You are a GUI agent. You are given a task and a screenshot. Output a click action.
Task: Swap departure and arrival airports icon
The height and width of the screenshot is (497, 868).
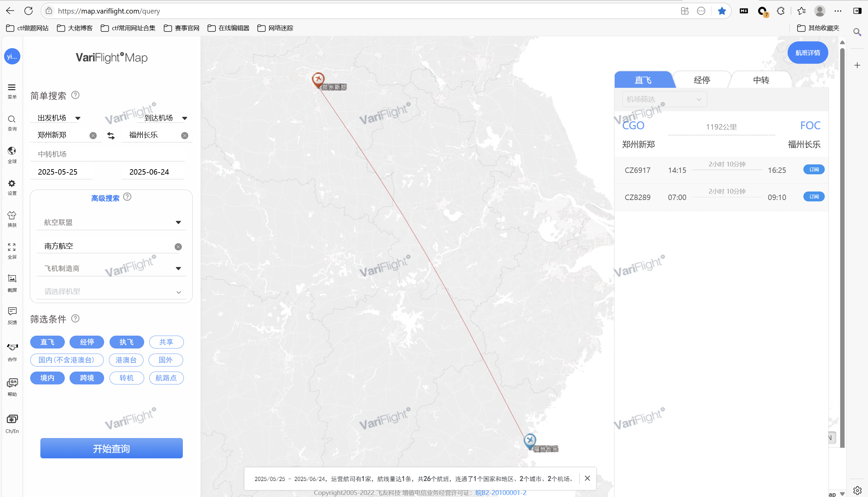[x=111, y=136]
